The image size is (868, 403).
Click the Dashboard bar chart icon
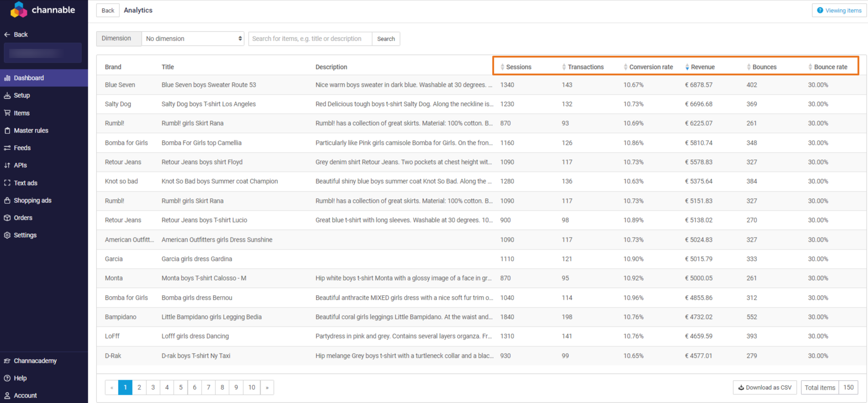click(x=7, y=78)
